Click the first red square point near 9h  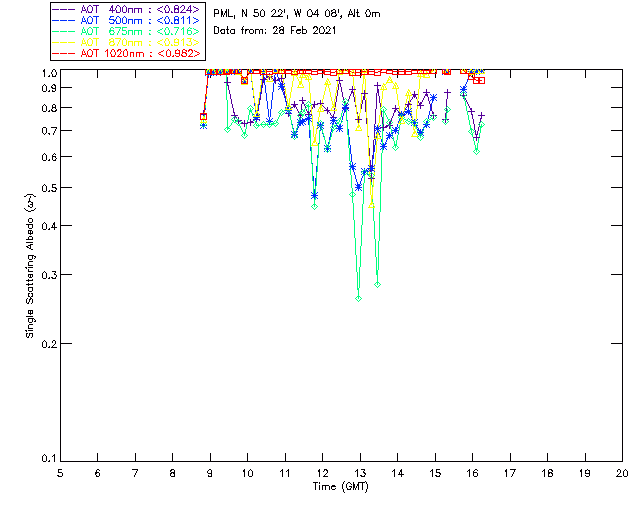coord(203,117)
